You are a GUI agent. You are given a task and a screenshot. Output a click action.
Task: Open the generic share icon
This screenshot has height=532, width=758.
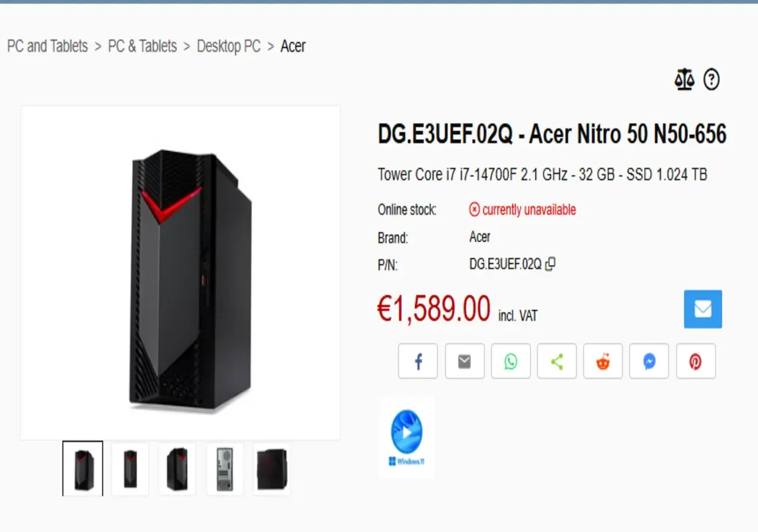pos(557,361)
